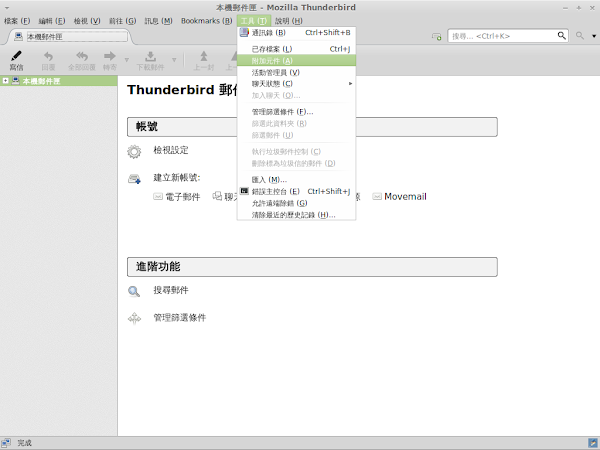Select 通訊錄 (B) menu entry
Viewport: 600px width, 450px height.
(297, 33)
